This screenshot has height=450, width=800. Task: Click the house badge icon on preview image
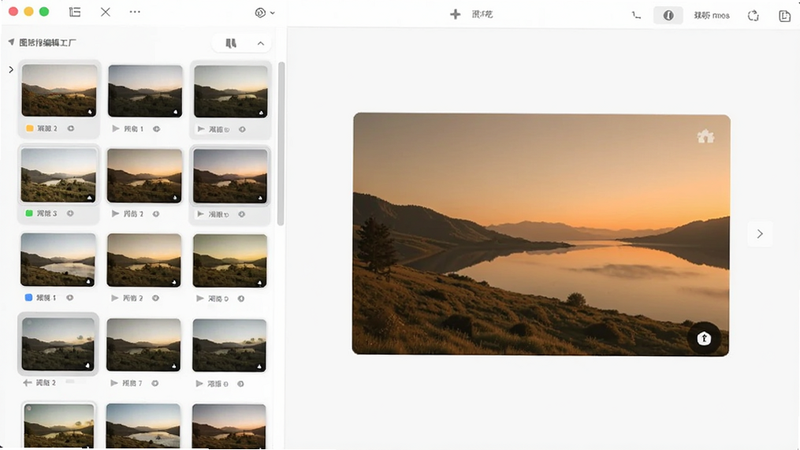[706, 136]
